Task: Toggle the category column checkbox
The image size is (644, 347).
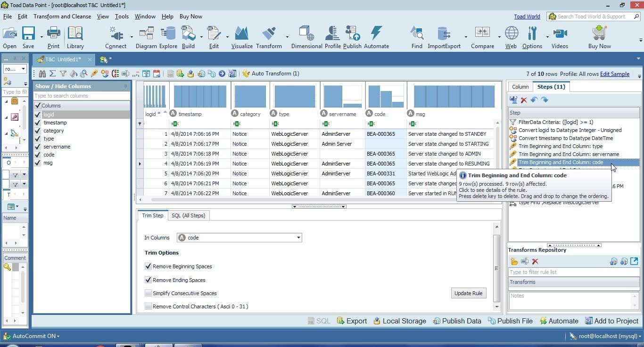Action: [x=38, y=131]
